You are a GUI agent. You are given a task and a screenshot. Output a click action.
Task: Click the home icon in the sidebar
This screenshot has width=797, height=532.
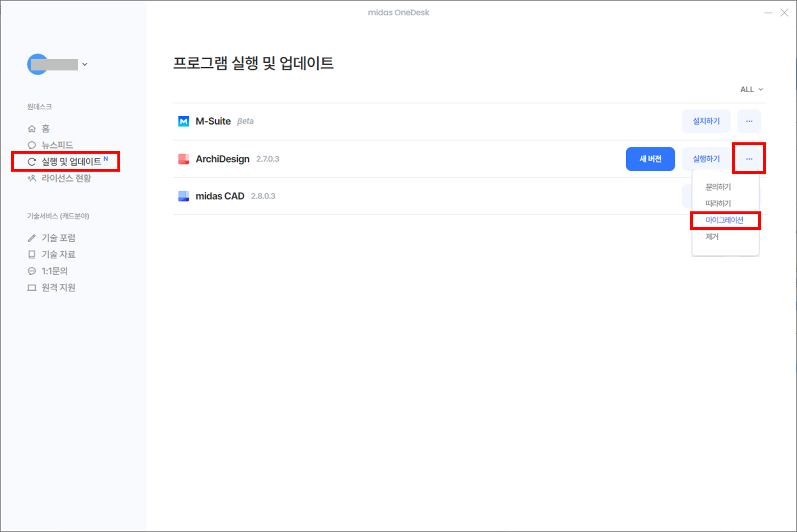pyautogui.click(x=32, y=129)
